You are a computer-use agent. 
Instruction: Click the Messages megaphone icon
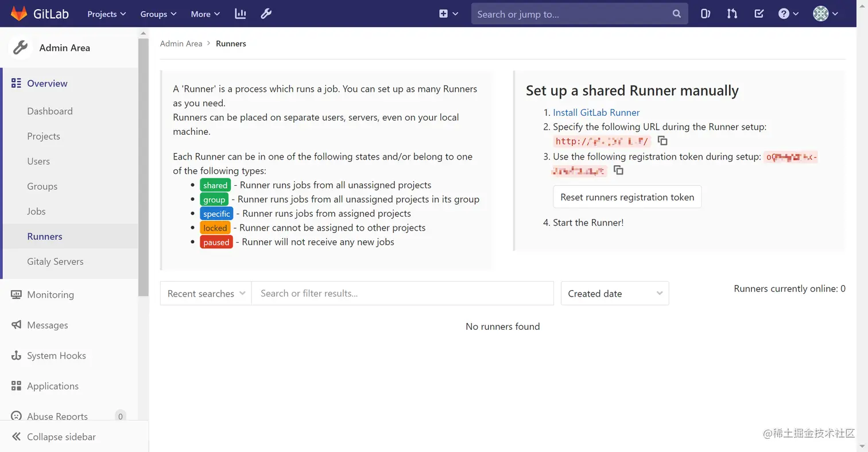[x=16, y=325]
